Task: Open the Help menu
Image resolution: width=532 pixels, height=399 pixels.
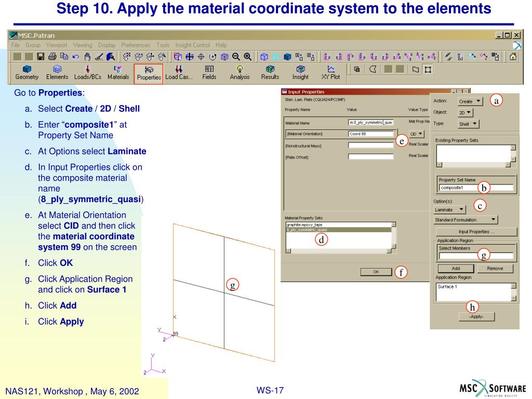Action: pos(221,45)
